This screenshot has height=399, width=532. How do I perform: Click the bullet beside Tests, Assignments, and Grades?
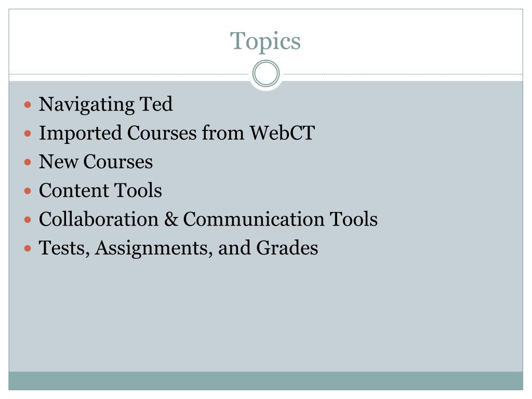coord(28,249)
